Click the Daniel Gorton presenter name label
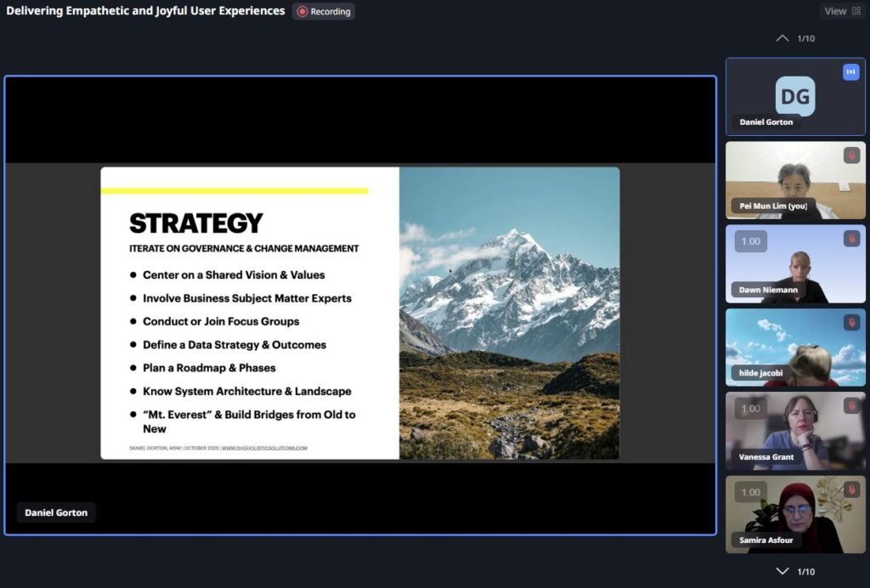870x588 pixels. pos(56,512)
